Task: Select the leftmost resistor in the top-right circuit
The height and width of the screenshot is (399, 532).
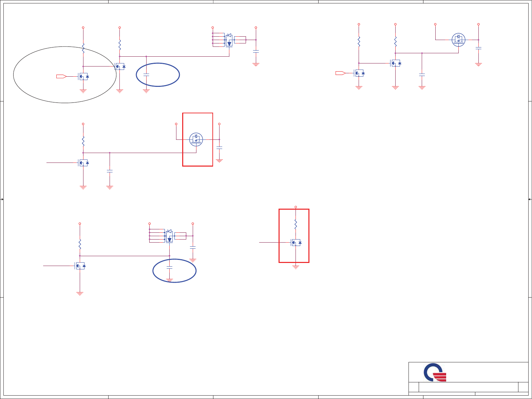Action: [359, 41]
